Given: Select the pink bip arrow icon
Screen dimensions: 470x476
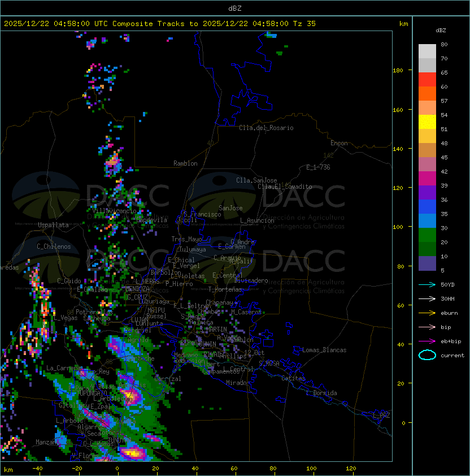Looking at the screenshot, I should click(427, 327).
